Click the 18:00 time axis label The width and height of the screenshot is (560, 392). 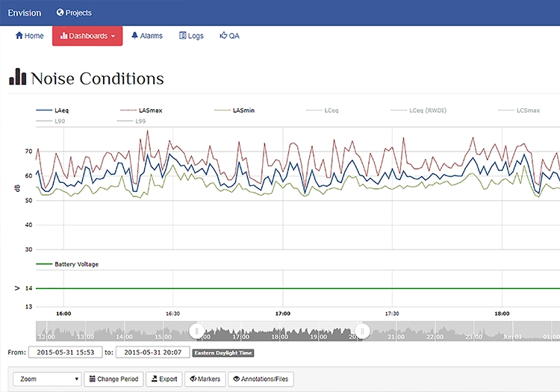[x=502, y=314]
